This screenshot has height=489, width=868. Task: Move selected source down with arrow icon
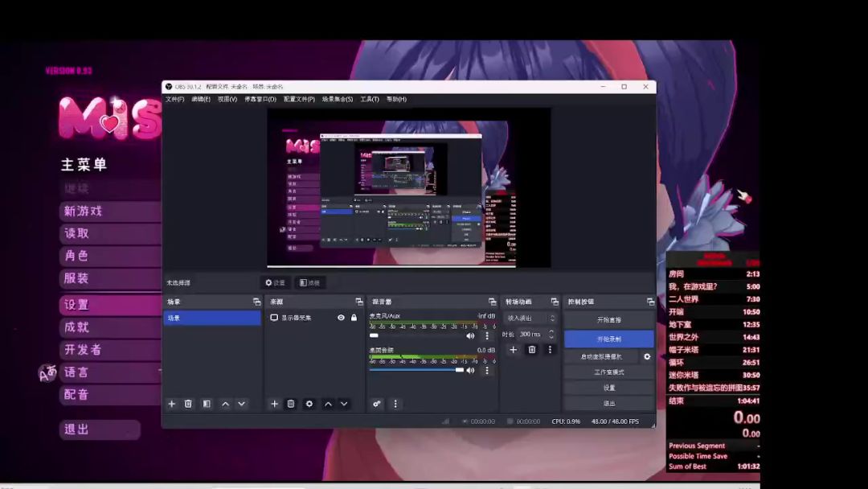click(x=344, y=404)
